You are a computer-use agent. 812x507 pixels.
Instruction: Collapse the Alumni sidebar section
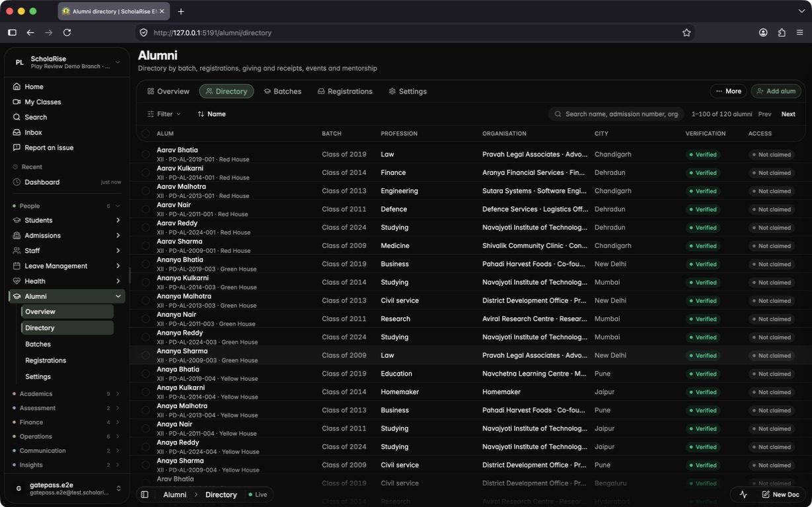[x=118, y=296]
